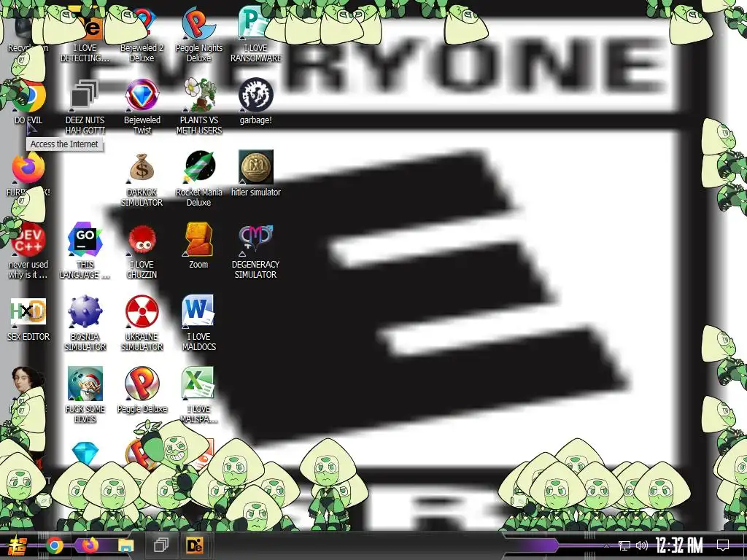The image size is (747, 560).
Task: Select the gold coin strategy game icon
Action: pyautogui.click(x=255, y=168)
